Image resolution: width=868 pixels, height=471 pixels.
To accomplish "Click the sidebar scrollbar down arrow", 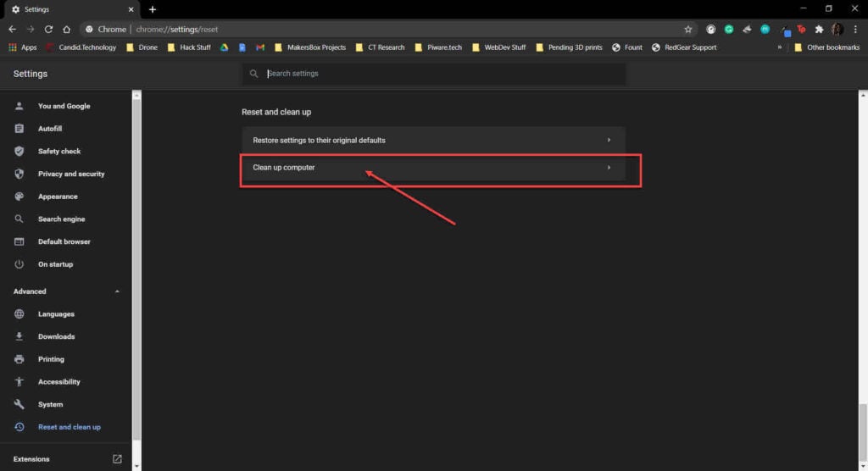I will click(x=136, y=466).
